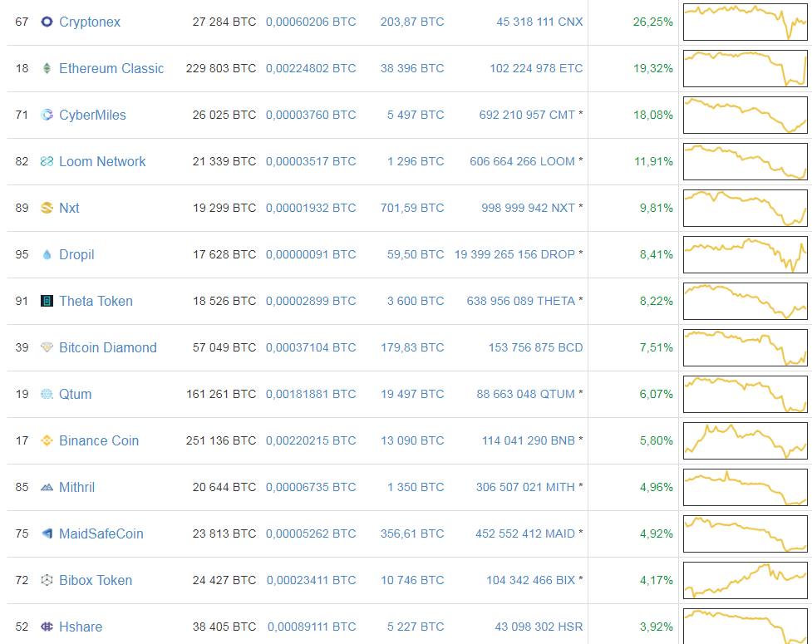Open the Theta Token name link
The image size is (812, 644).
click(96, 301)
